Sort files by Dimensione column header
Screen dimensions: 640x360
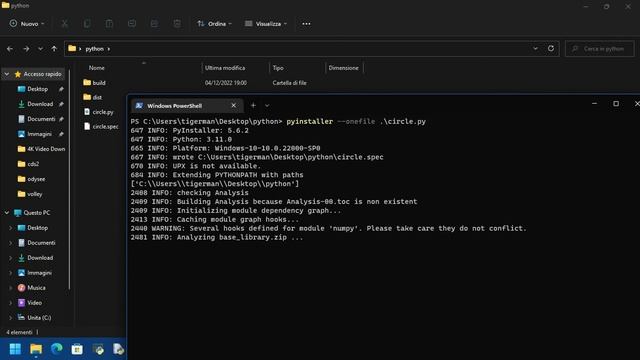344,68
